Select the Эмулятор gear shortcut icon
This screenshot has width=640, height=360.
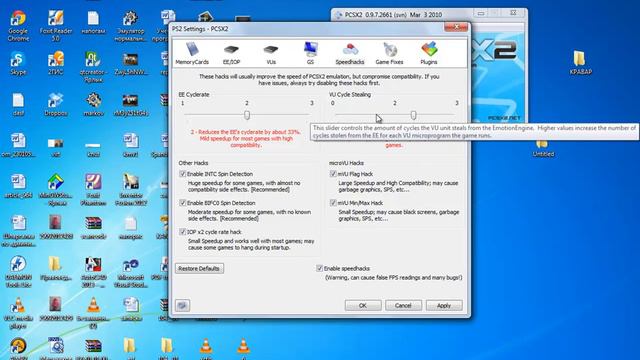coord(131,26)
